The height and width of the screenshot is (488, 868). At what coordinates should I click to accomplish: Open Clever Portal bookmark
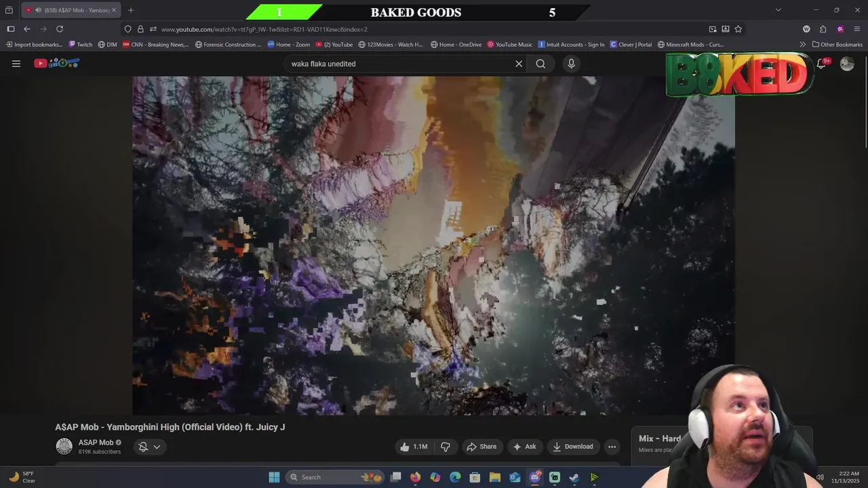click(631, 45)
